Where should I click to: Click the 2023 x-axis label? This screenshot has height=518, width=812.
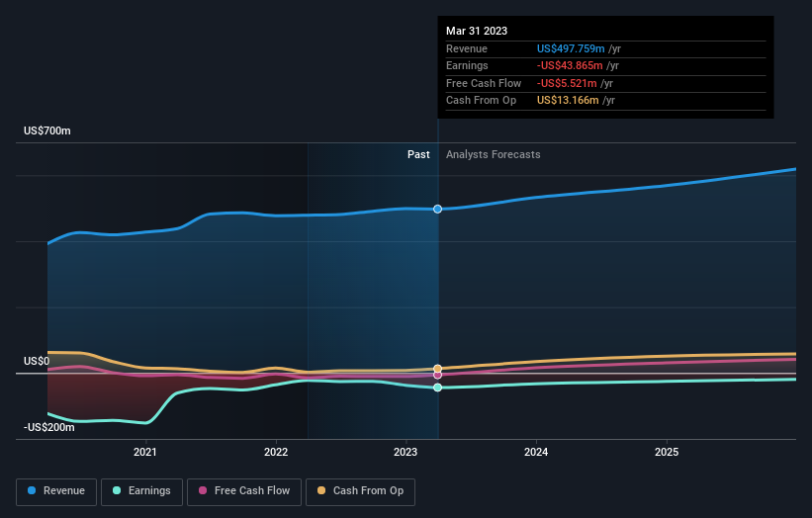point(406,453)
